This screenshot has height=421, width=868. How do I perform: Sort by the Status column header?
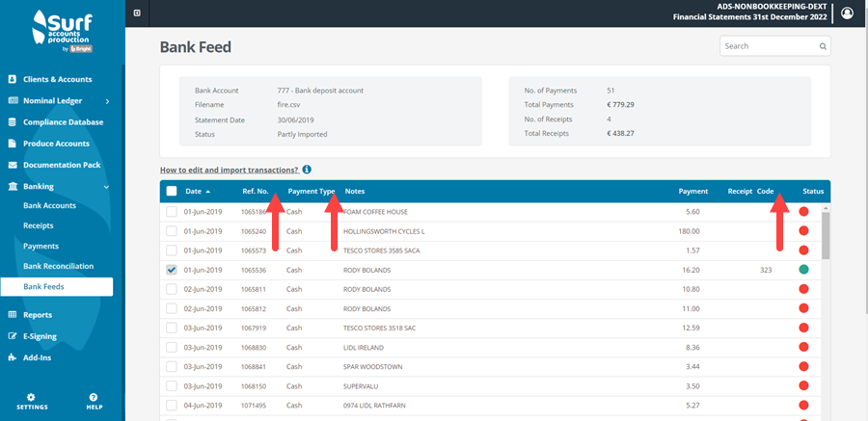[x=813, y=192]
